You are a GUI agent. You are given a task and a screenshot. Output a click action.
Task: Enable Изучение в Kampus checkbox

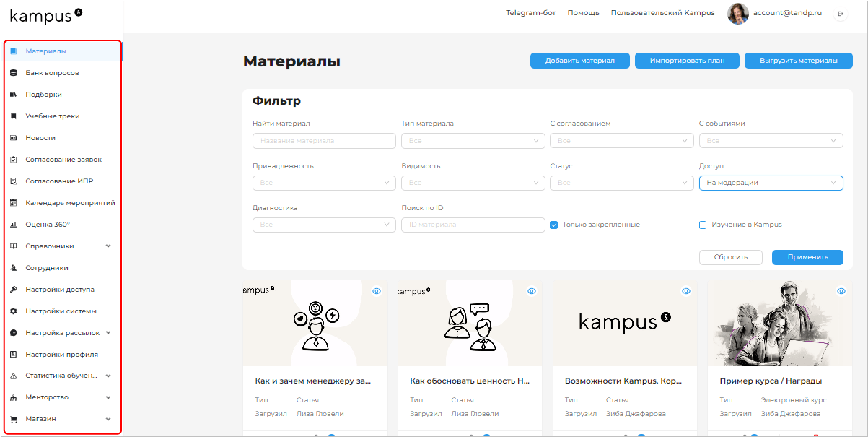coord(702,225)
